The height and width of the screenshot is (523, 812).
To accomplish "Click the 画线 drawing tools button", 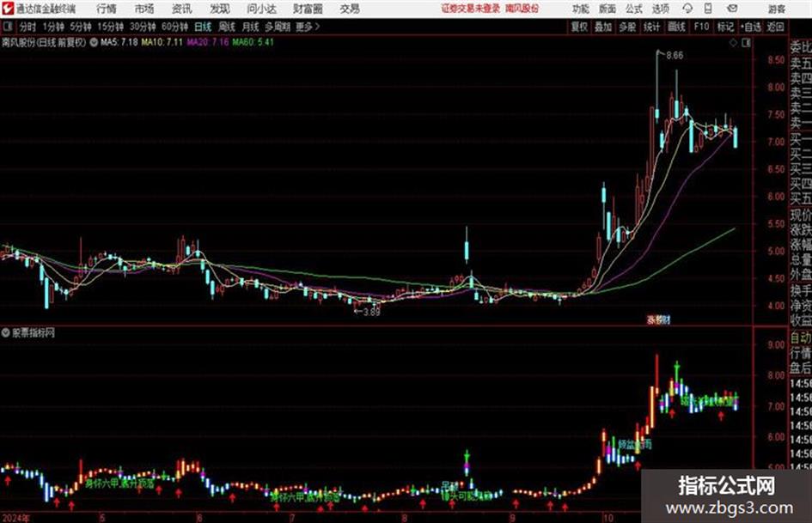I will [x=677, y=27].
